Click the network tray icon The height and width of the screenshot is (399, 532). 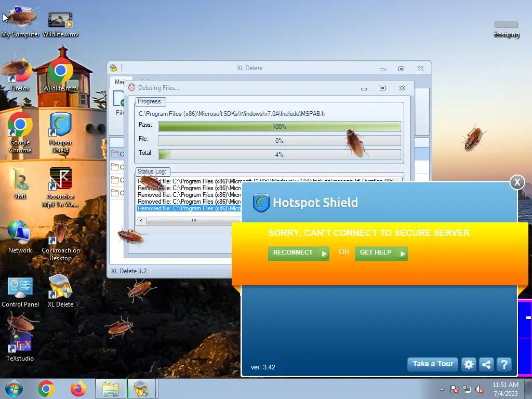(x=467, y=389)
